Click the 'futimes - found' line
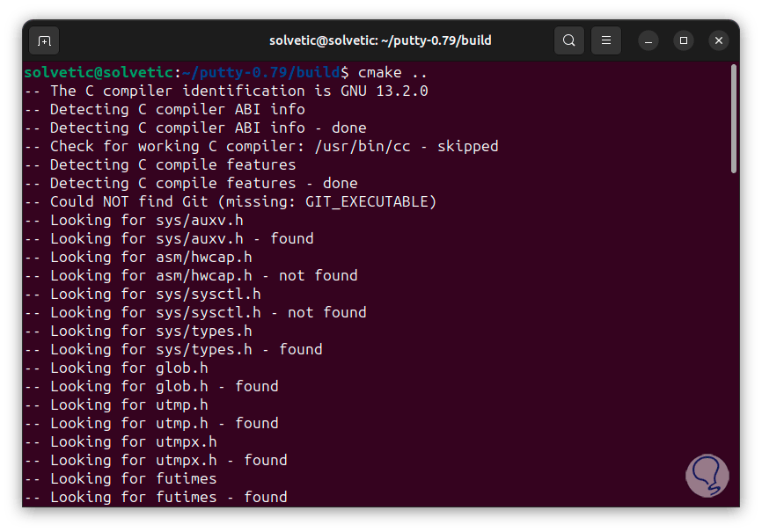 155,497
